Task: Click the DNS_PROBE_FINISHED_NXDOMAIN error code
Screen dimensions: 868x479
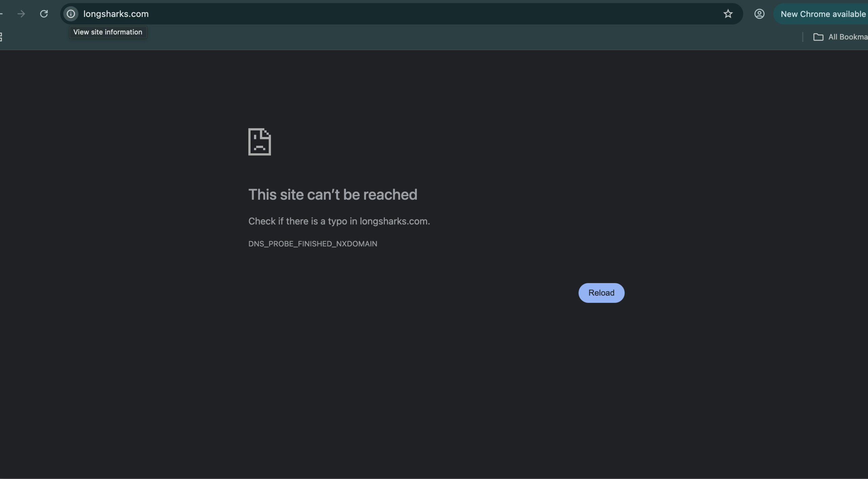Action: (x=313, y=244)
